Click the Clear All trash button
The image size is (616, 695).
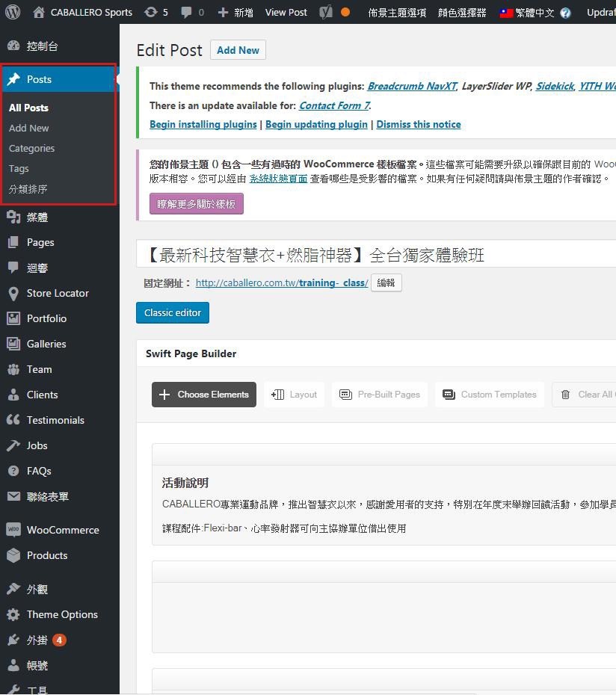coord(585,395)
